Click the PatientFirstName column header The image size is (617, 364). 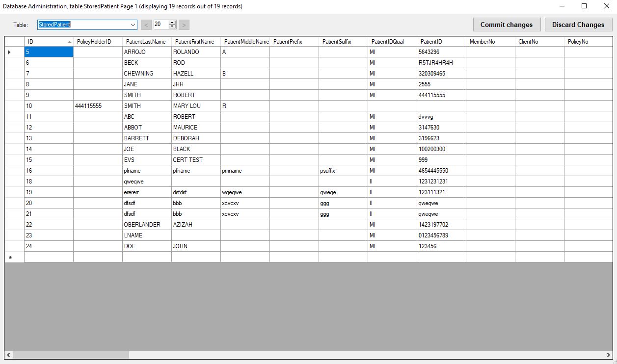point(196,42)
